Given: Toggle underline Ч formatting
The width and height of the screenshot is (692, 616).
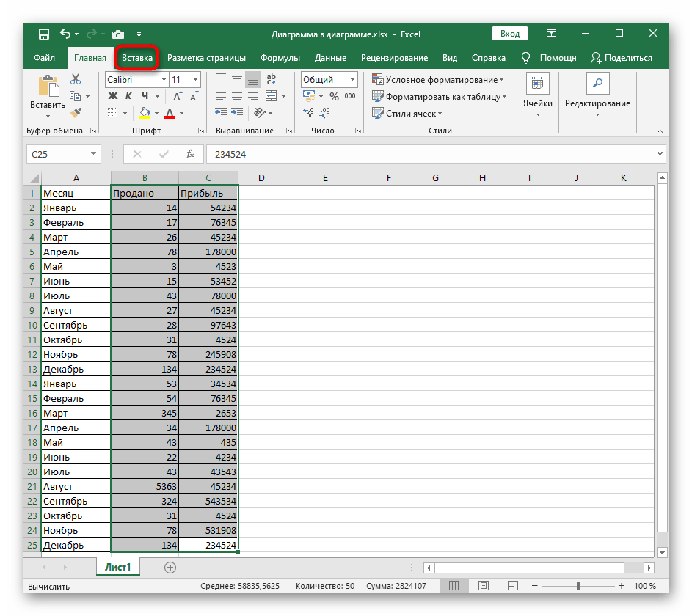Looking at the screenshot, I should click(x=145, y=96).
